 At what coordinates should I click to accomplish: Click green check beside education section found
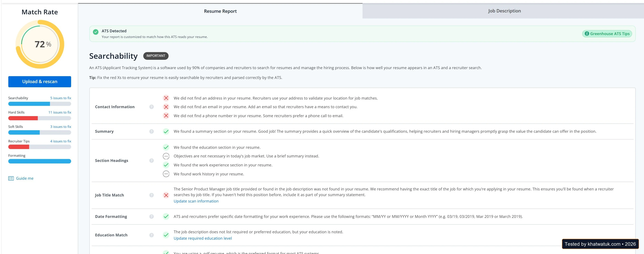pos(166,147)
